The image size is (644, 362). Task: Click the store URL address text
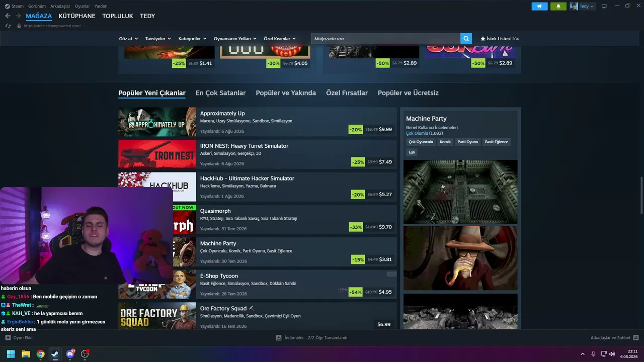tap(52, 26)
